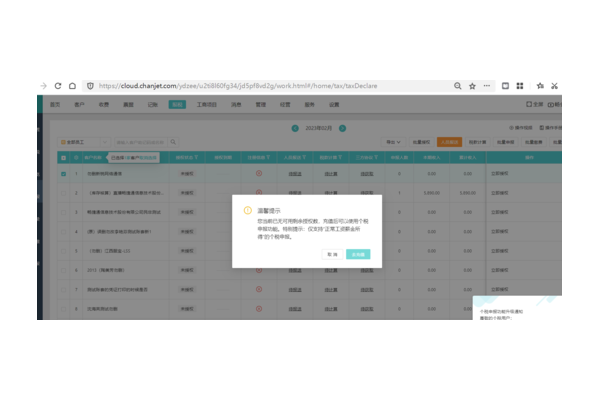
Task: Click the zoom magnifier icon in address bar
Action: (x=458, y=86)
